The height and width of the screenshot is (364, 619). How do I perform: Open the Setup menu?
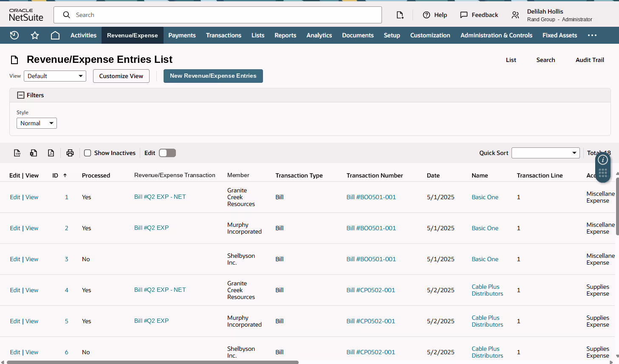(x=392, y=35)
